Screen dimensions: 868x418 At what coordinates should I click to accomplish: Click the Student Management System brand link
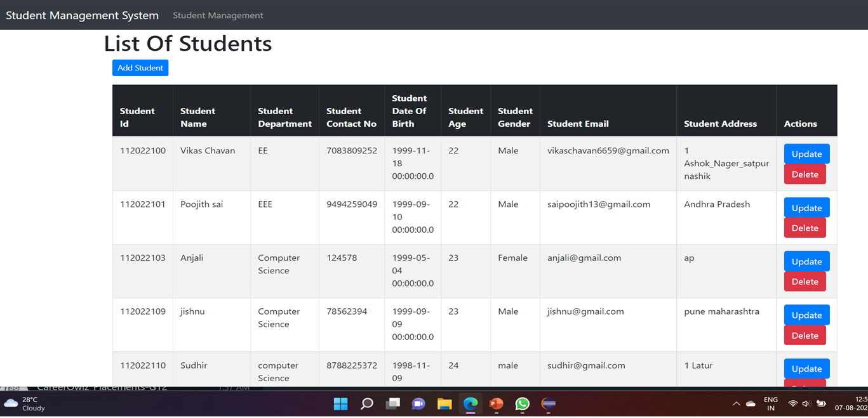point(81,15)
